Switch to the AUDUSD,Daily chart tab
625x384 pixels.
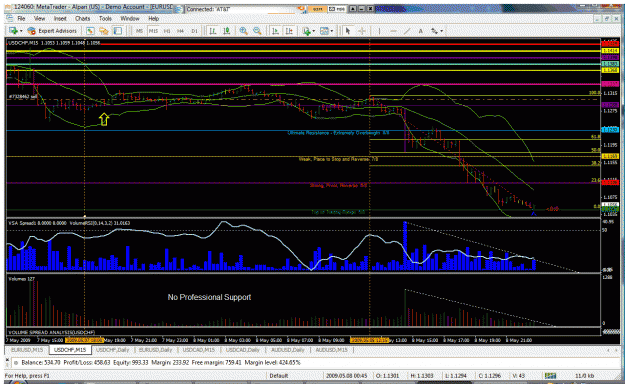(288, 350)
